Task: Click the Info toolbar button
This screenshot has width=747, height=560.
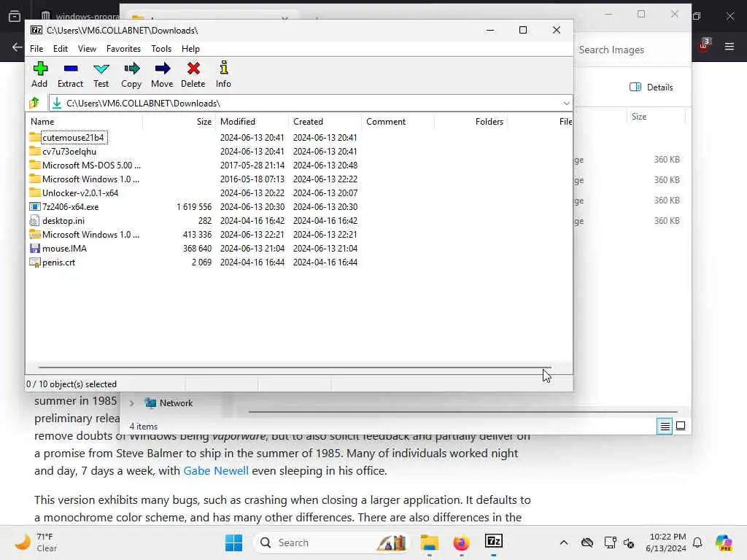Action: (x=223, y=74)
